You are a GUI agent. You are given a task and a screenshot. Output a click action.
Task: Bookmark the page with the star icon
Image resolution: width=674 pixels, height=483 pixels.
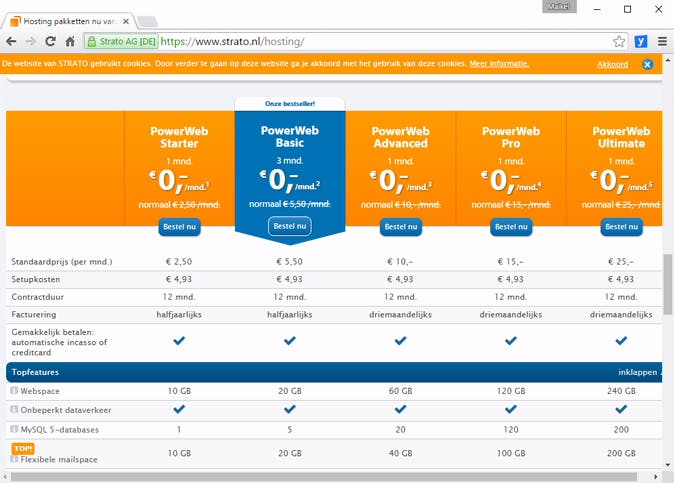[x=619, y=42]
